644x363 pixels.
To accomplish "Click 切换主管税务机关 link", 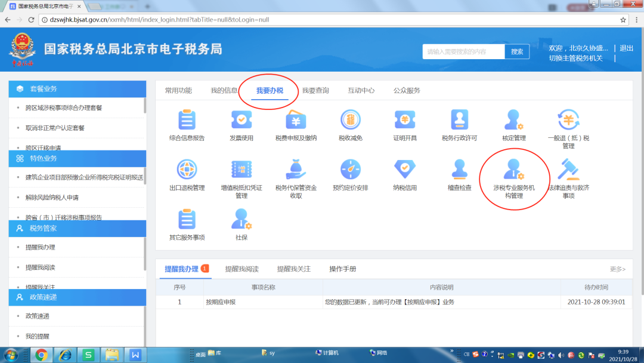I will (x=576, y=58).
